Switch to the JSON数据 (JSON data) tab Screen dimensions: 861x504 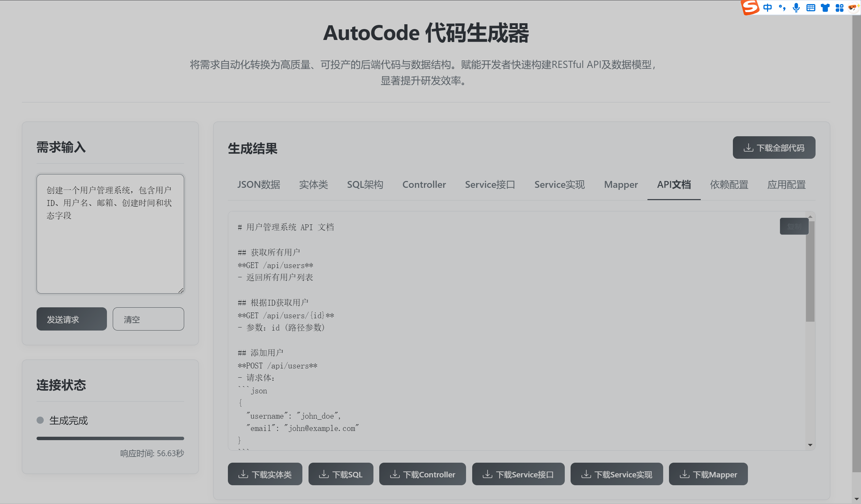259,185
